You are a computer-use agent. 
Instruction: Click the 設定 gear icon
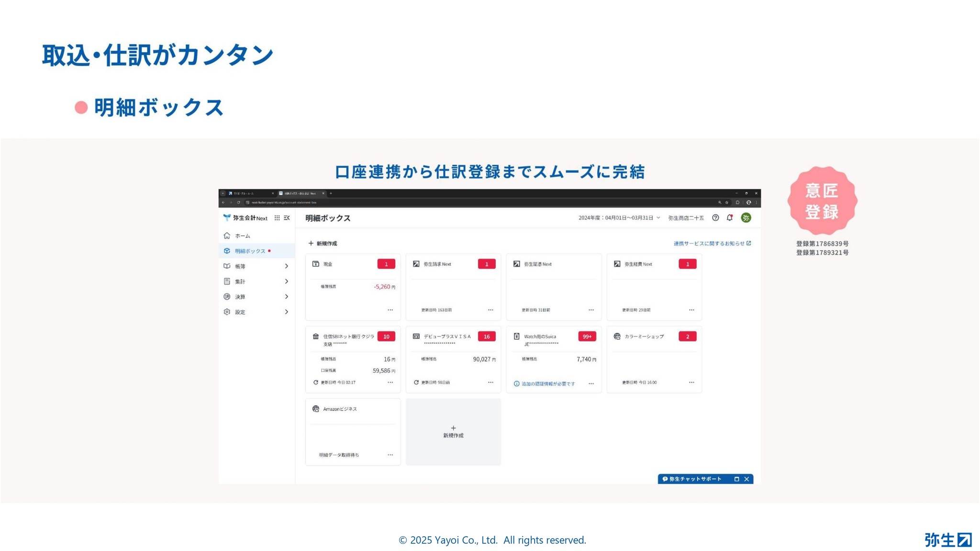[227, 312]
